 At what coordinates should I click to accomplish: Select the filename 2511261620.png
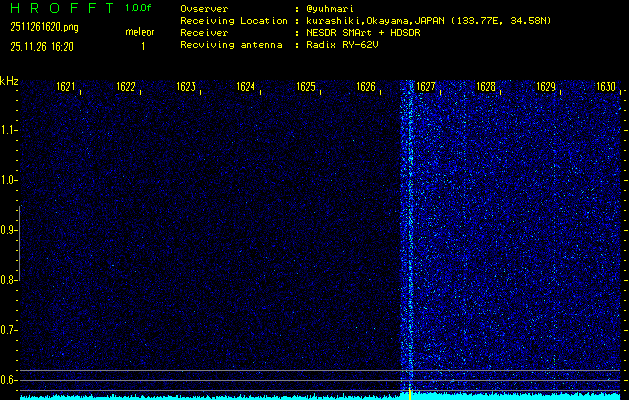(x=45, y=27)
